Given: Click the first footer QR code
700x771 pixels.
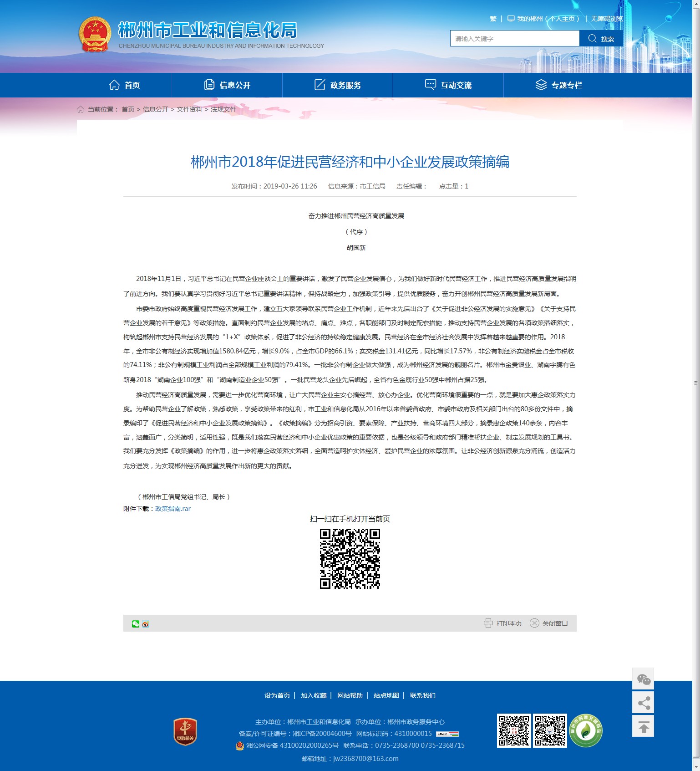Looking at the screenshot, I should click(x=514, y=730).
